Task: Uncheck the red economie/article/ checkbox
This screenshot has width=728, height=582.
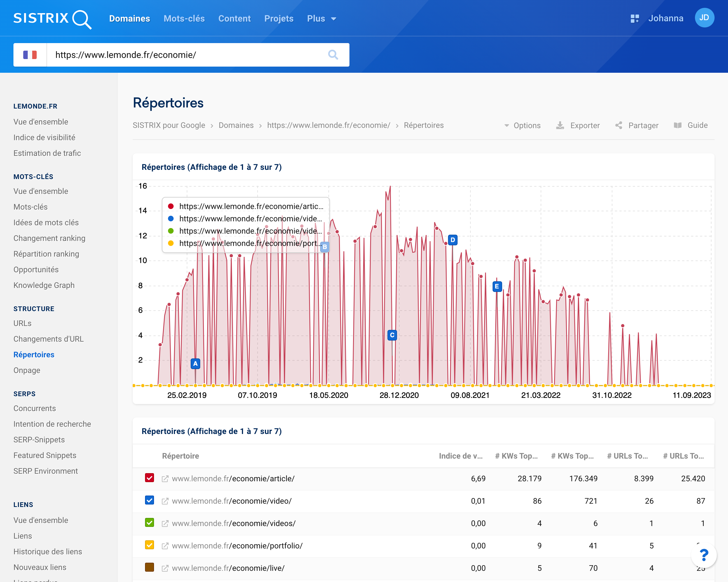Action: 150,478
